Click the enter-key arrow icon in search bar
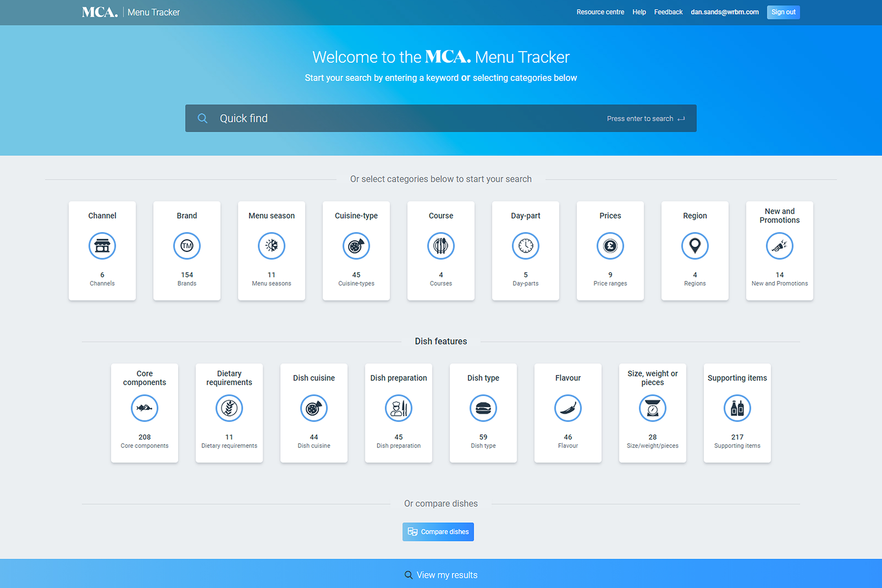 [681, 119]
